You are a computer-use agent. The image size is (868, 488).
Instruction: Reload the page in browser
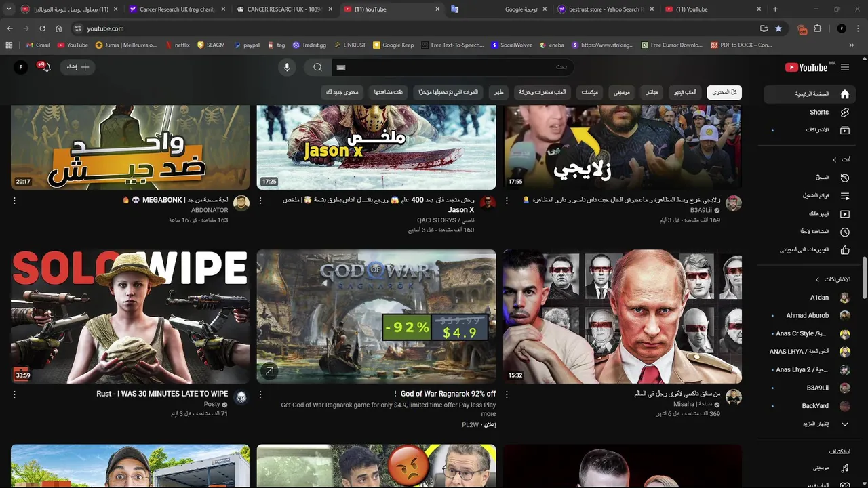point(42,28)
